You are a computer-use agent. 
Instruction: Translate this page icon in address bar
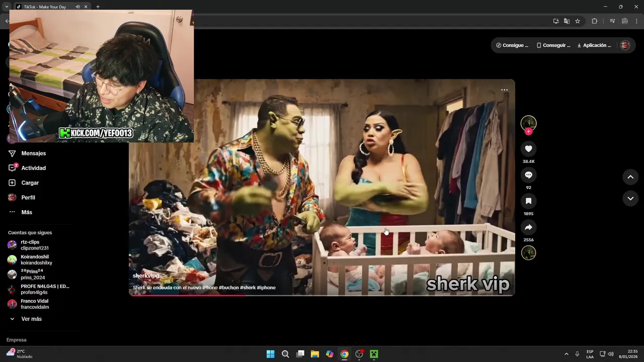pyautogui.click(x=567, y=21)
